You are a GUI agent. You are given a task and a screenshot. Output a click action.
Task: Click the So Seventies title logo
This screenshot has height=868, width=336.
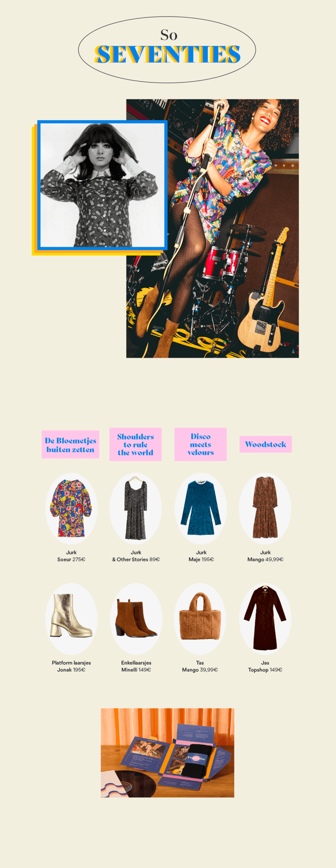tap(167, 50)
